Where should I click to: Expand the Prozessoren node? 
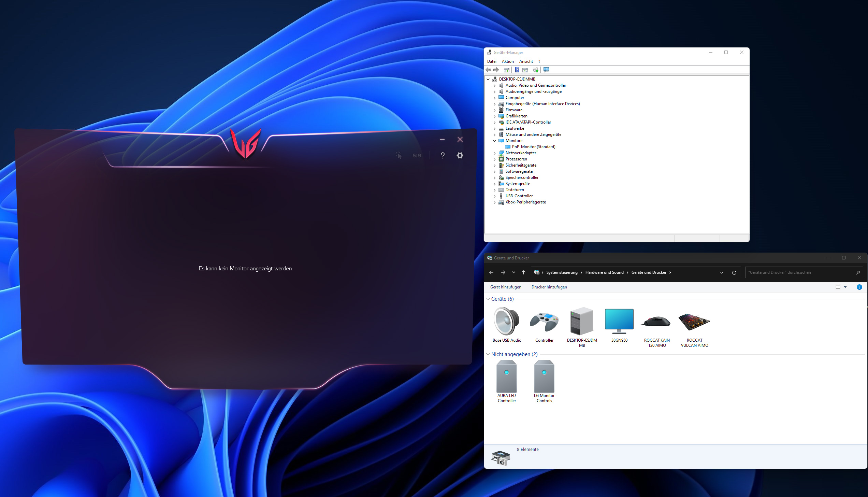click(494, 159)
